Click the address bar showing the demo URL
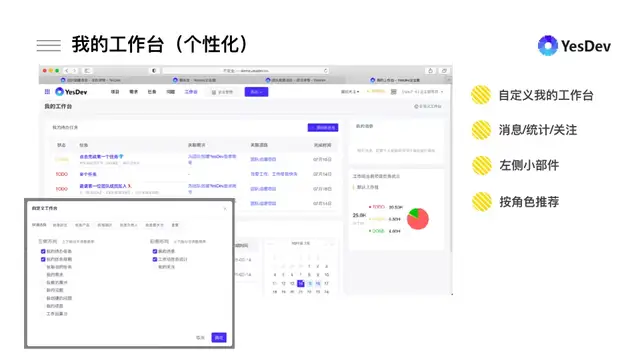The height and width of the screenshot is (360, 640). click(245, 71)
